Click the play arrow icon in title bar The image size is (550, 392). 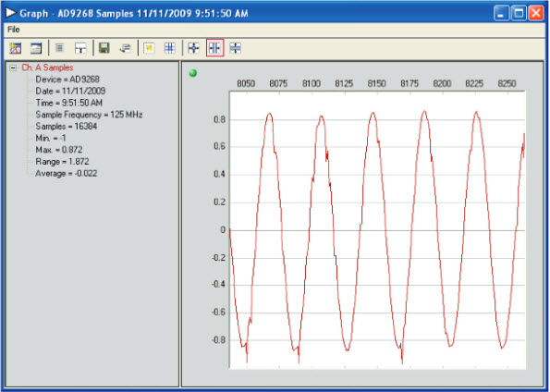pos(11,13)
